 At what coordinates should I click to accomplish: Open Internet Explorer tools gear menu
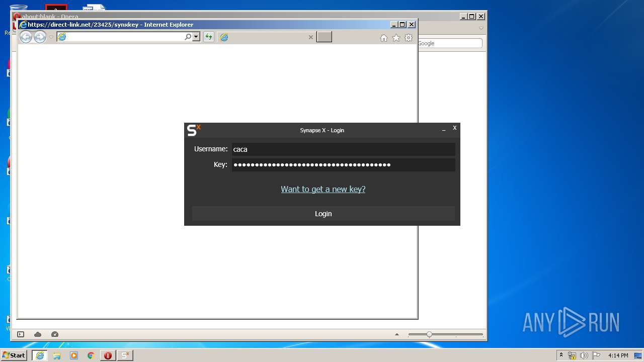coord(409,38)
